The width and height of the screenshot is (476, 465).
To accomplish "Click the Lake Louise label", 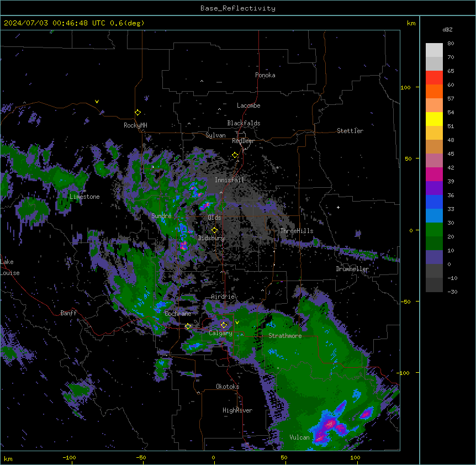I will point(10,267).
